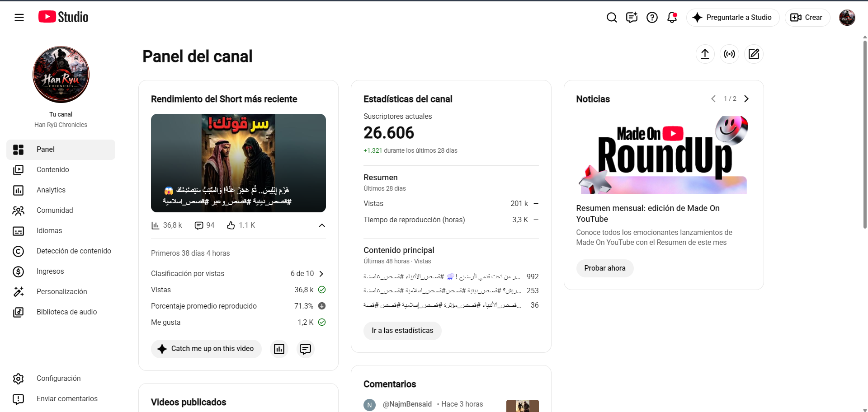The width and height of the screenshot is (868, 412).
Task: Click the create post pencil icon
Action: point(754,54)
